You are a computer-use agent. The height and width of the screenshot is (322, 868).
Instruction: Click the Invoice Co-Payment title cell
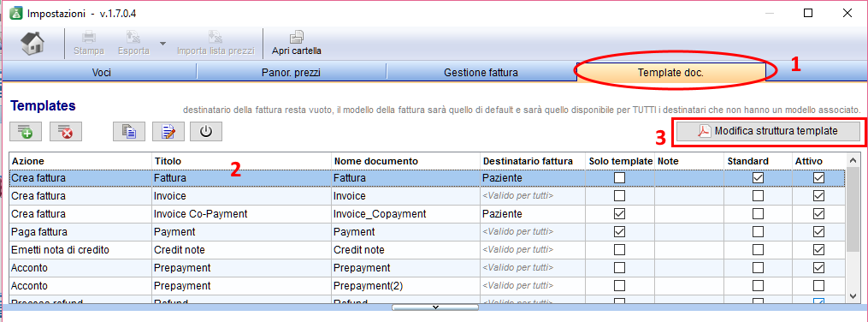tap(241, 214)
